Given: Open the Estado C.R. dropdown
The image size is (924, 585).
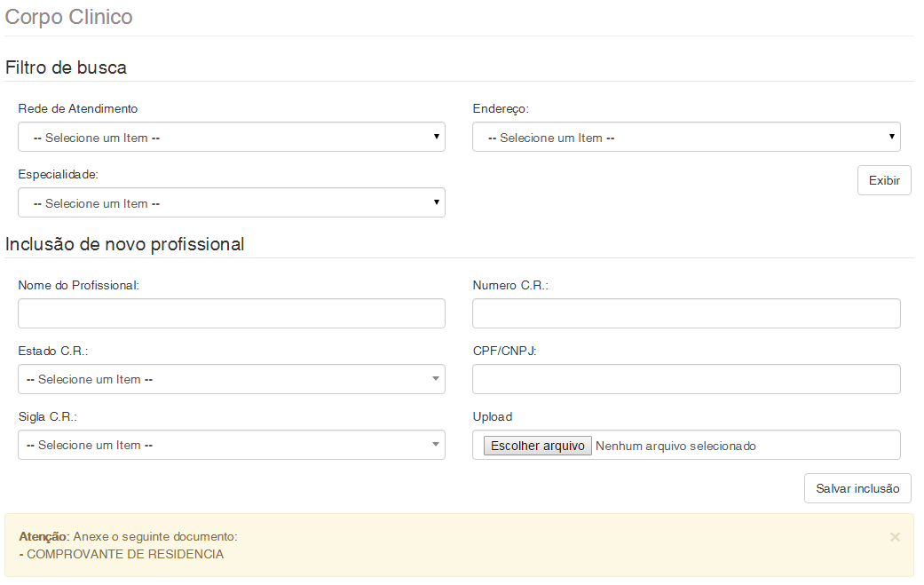Looking at the screenshot, I should click(231, 379).
